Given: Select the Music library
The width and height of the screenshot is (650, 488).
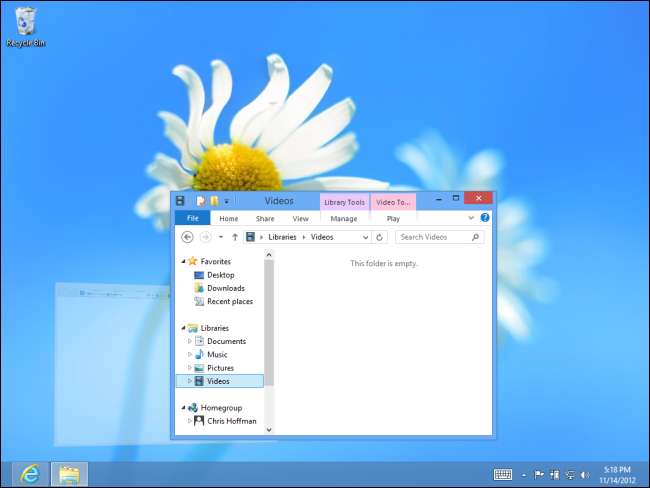Looking at the screenshot, I should (x=217, y=354).
